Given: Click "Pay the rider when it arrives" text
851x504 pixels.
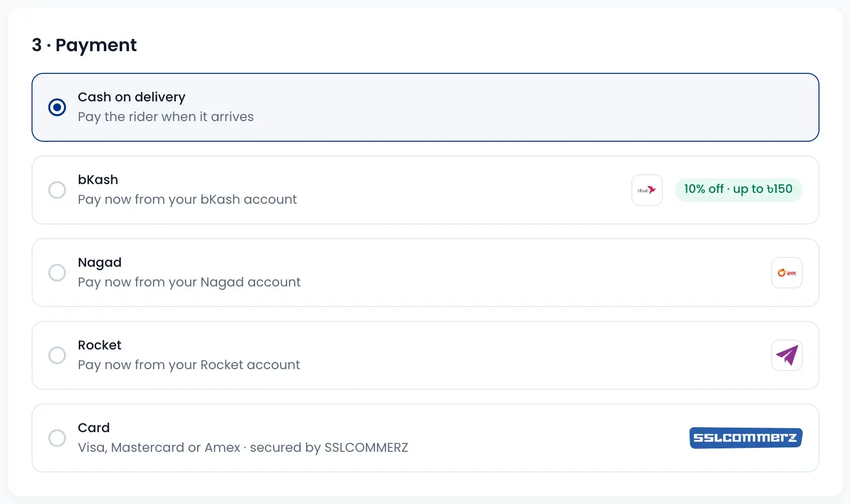Looking at the screenshot, I should click(x=165, y=117).
